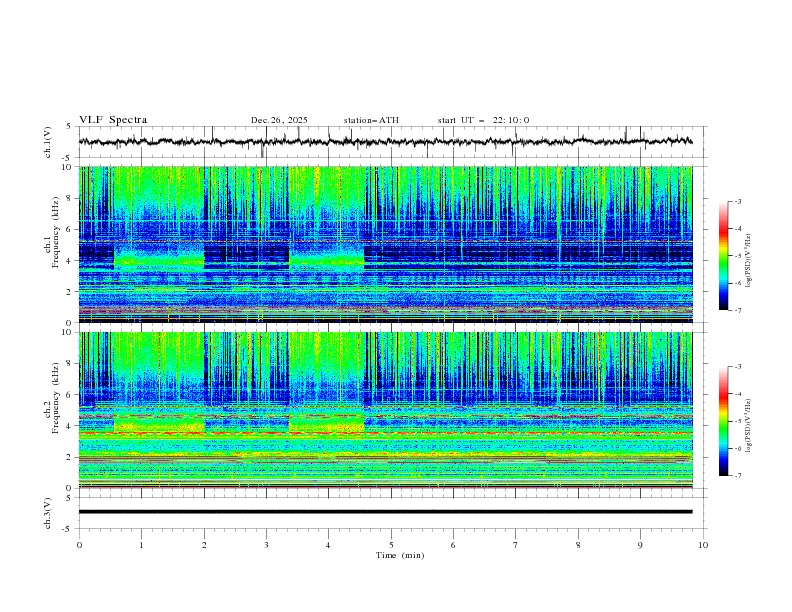
Task: Click the time axis tick label "8"
Action: point(578,545)
